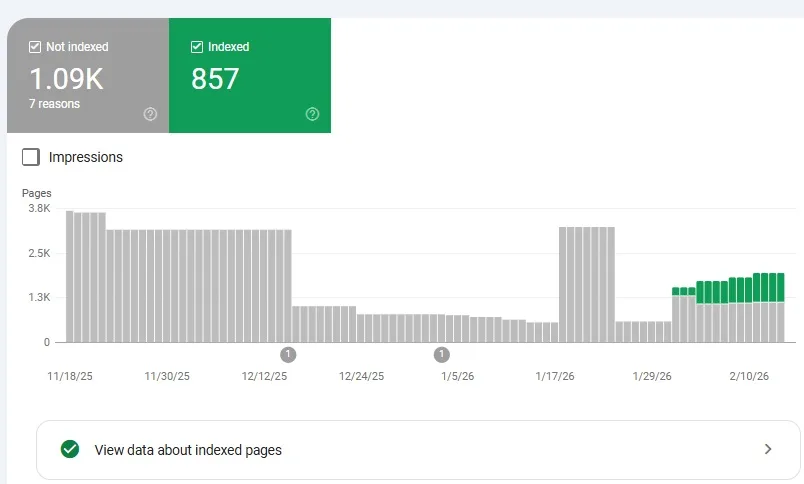Click the green checkmark icon beside View data
Image resolution: width=804 pixels, height=484 pixels.
point(69,450)
